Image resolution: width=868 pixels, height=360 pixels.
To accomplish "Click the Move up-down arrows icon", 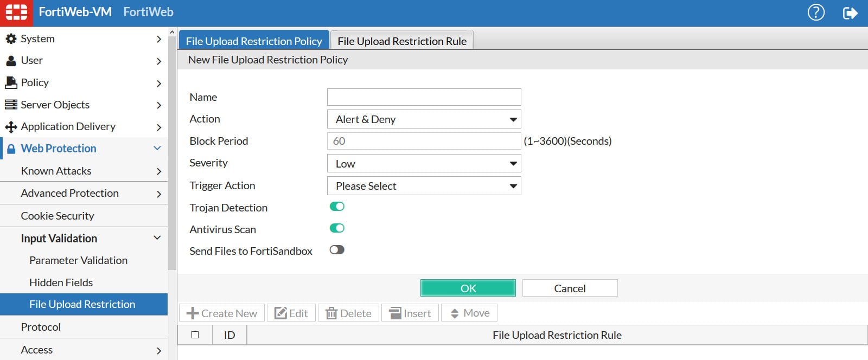I will click(455, 313).
